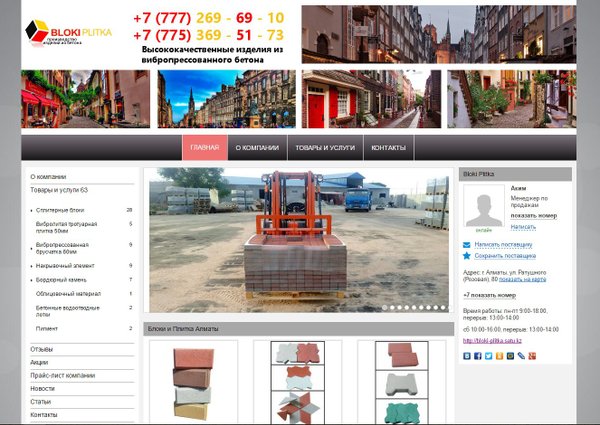This screenshot has width=600, height=425.
Task: Share via the Facebook icon
Action: tap(478, 356)
